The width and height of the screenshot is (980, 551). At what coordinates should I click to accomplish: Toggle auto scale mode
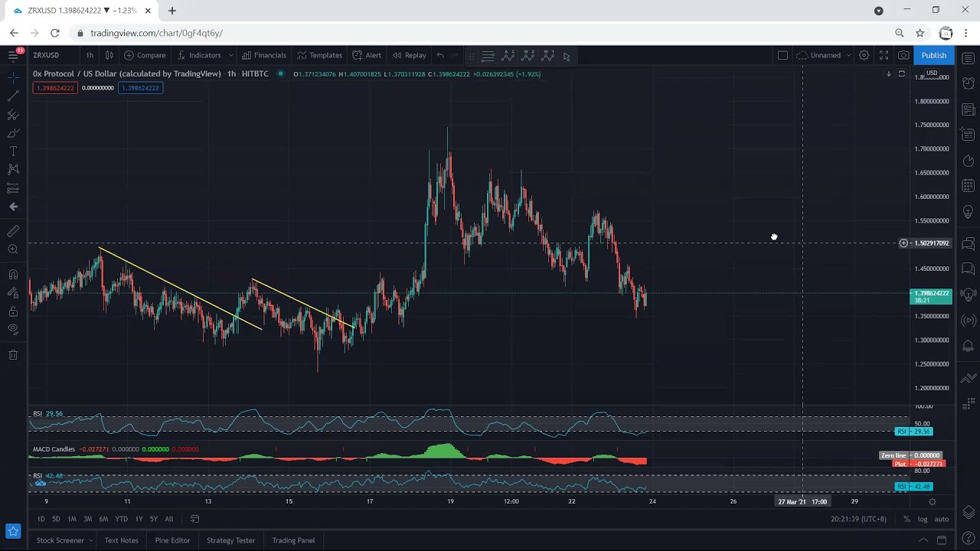point(942,519)
